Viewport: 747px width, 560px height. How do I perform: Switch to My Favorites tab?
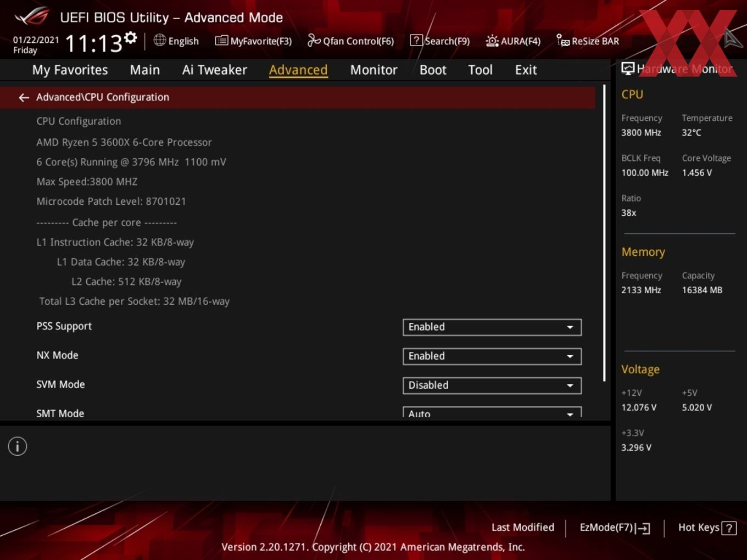point(70,70)
